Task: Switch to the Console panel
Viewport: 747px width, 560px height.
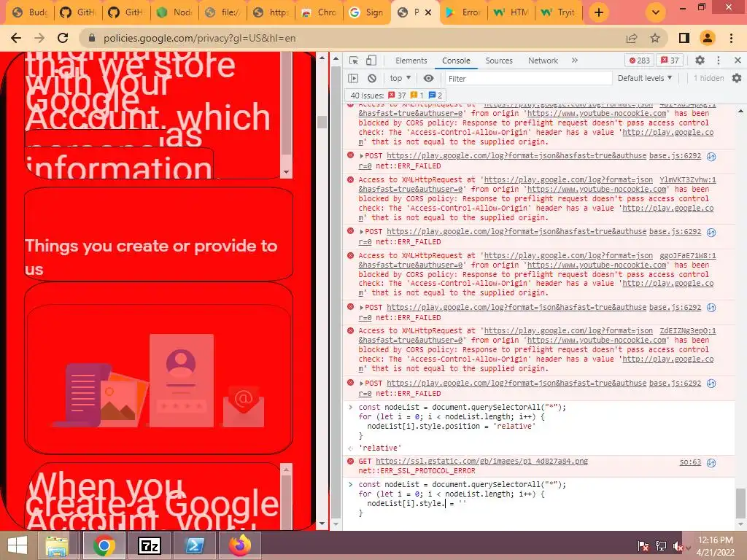Action: tap(456, 61)
